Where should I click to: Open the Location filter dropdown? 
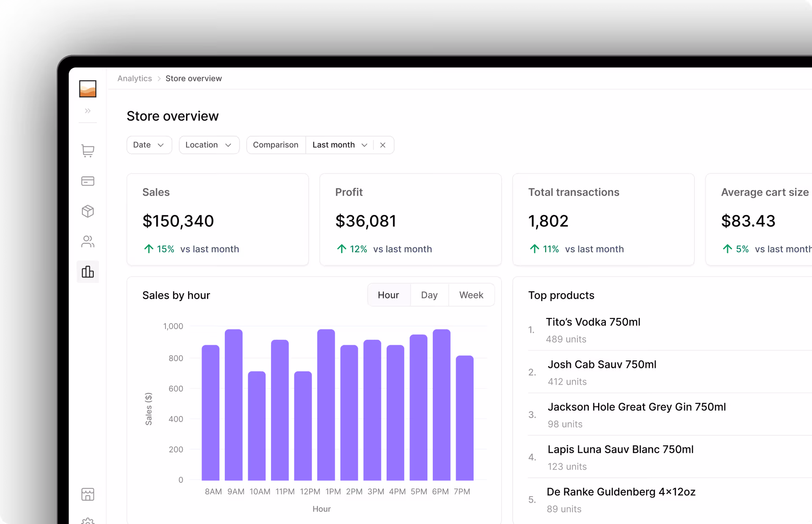[x=209, y=145]
